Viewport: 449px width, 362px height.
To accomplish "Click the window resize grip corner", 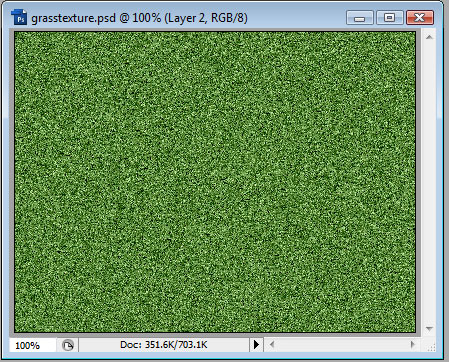I will point(431,347).
